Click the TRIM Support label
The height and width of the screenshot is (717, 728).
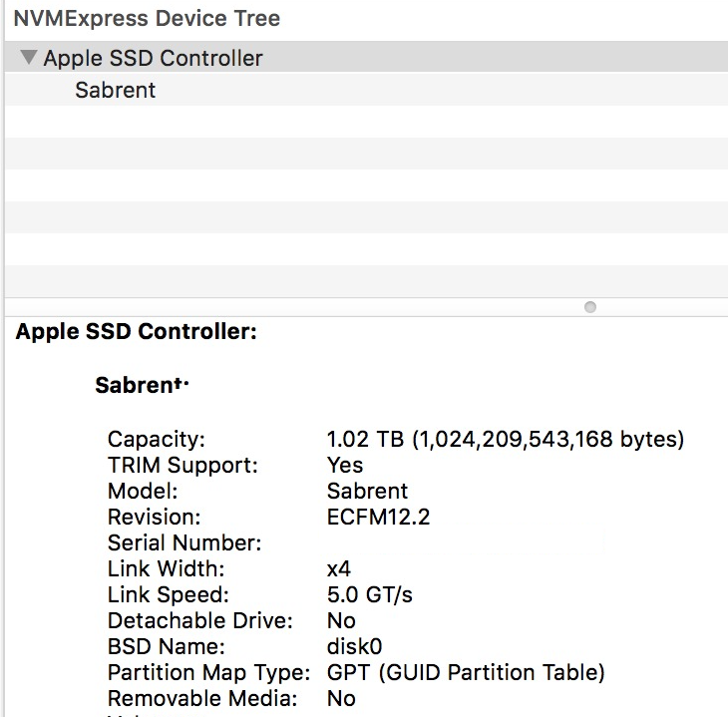(182, 465)
